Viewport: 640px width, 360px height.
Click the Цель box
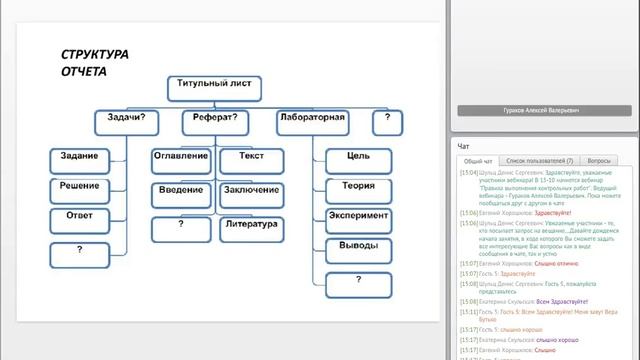click(358, 161)
